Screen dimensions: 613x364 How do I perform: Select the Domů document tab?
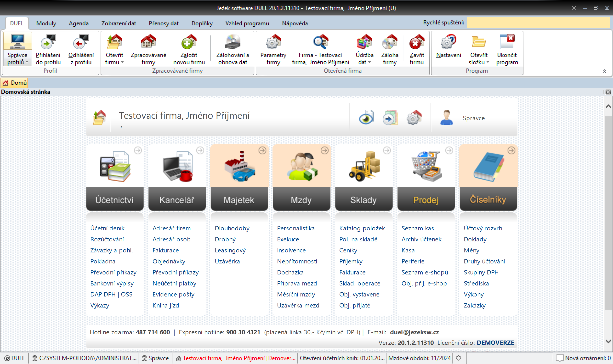[x=14, y=83]
